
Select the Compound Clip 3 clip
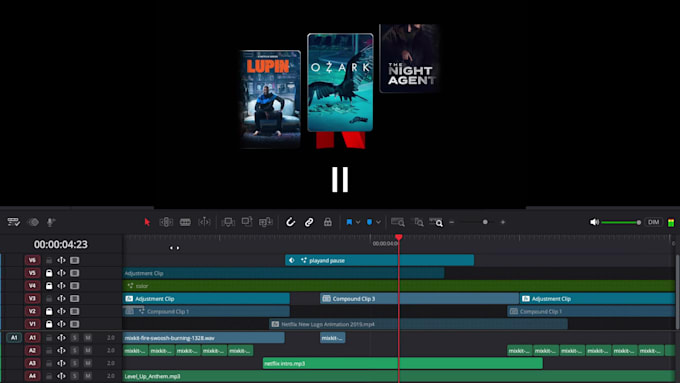click(419, 298)
